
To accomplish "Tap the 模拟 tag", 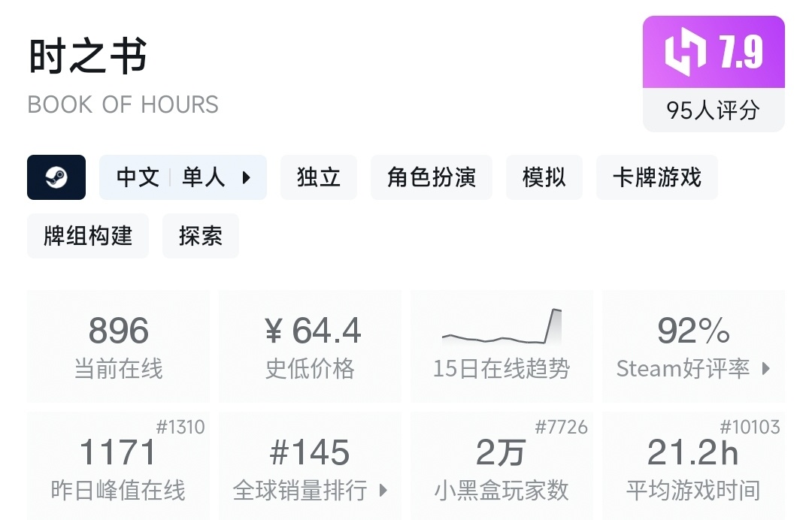I will [x=544, y=177].
